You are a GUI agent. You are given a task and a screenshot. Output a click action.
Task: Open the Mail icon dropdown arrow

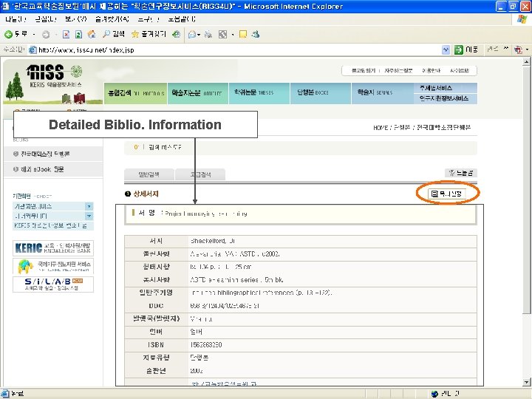pyautogui.click(x=199, y=34)
